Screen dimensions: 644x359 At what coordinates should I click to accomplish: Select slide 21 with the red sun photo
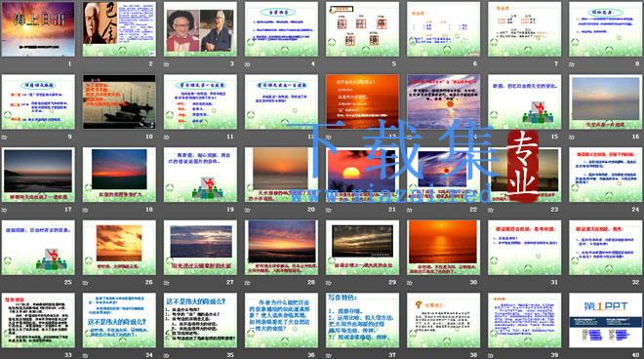pyautogui.click(x=362, y=175)
